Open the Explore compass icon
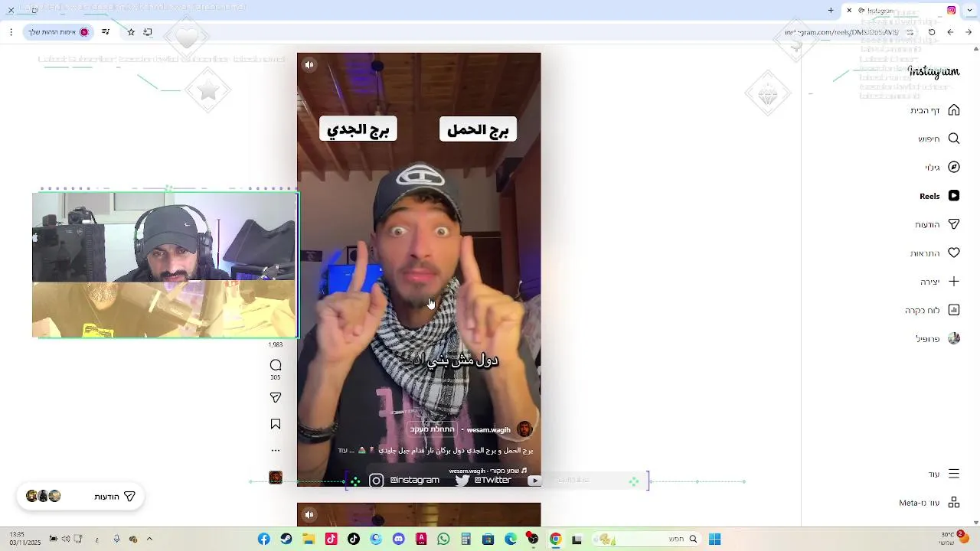Image resolution: width=980 pixels, height=551 pixels. [954, 167]
